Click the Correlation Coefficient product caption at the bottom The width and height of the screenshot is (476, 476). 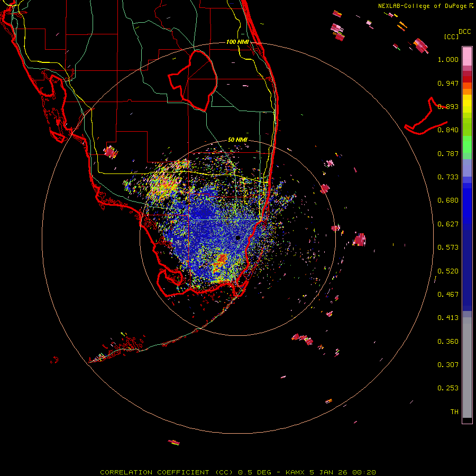pyautogui.click(x=238, y=472)
